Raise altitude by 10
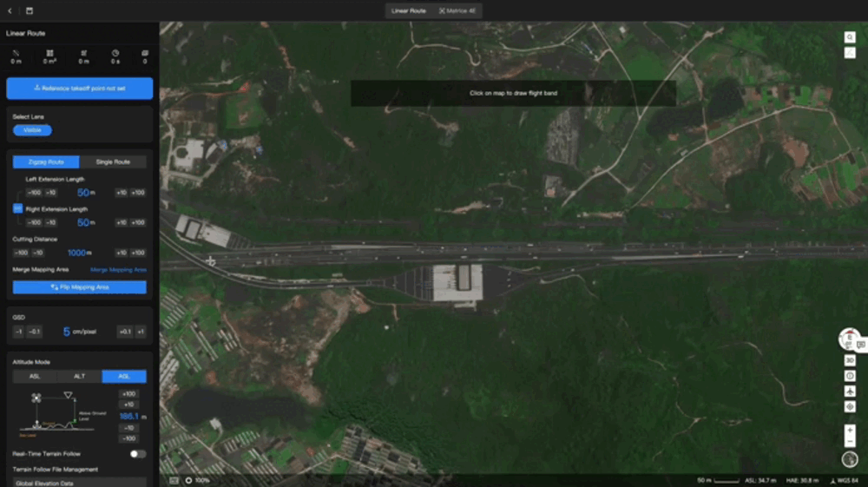This screenshot has height=487, width=868. coord(129,405)
